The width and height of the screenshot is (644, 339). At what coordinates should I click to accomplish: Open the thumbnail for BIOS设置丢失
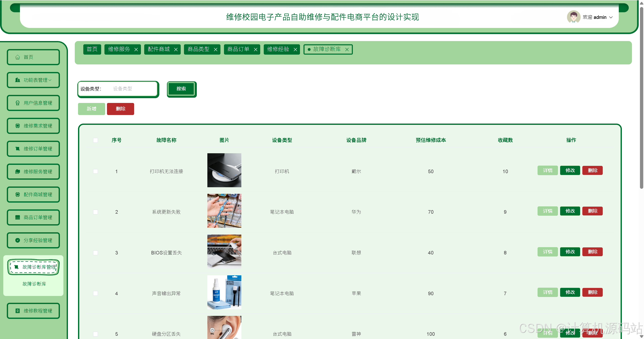[224, 252]
